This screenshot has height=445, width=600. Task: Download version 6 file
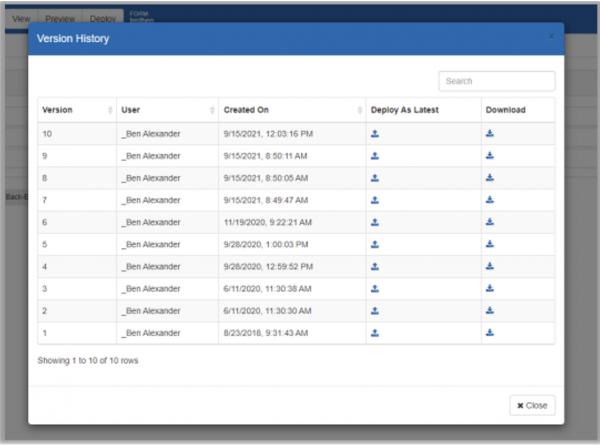pyautogui.click(x=490, y=222)
